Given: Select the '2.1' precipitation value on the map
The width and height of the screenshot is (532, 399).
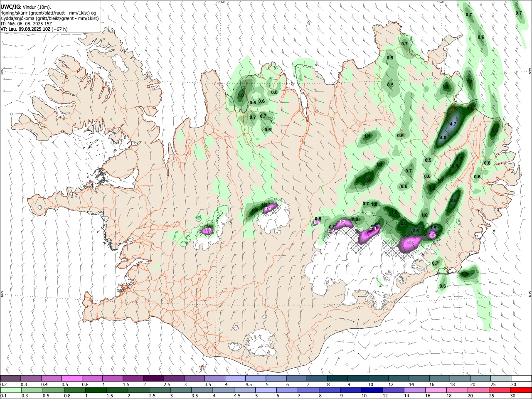Looking at the screenshot, I should (455, 166).
